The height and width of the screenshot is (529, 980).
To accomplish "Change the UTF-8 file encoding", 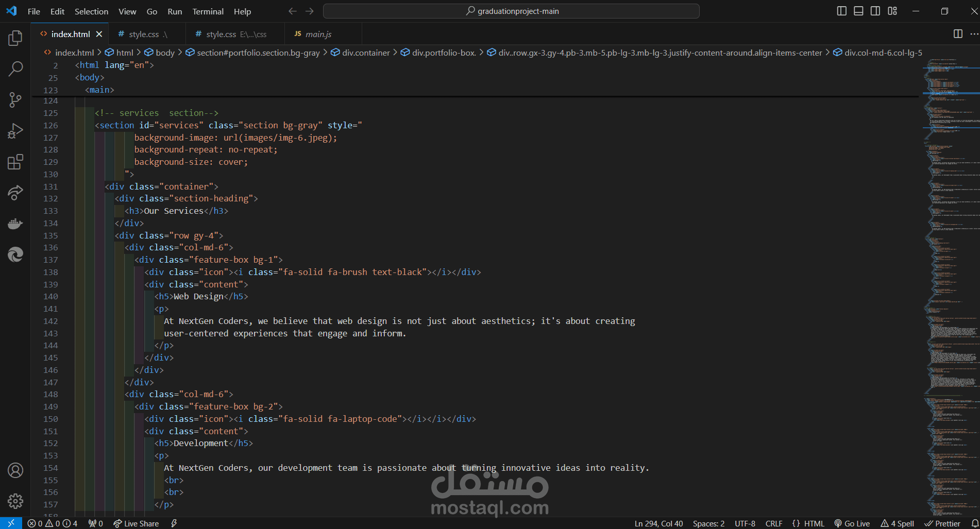I will coord(745,523).
